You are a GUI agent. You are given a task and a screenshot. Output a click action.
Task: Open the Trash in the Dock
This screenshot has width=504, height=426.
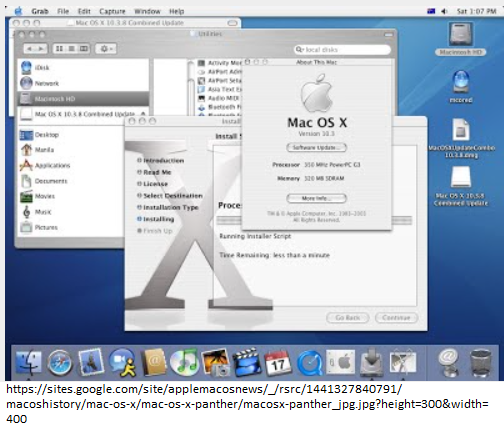click(x=480, y=363)
